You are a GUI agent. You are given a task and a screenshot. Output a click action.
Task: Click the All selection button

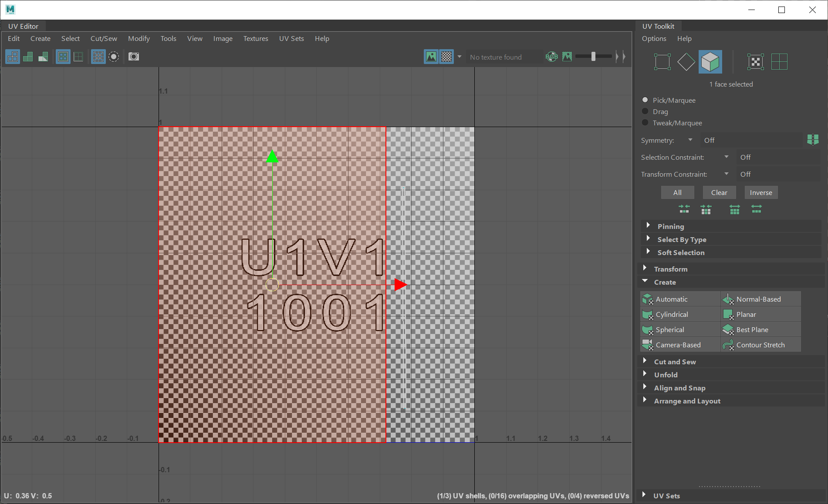click(x=677, y=192)
